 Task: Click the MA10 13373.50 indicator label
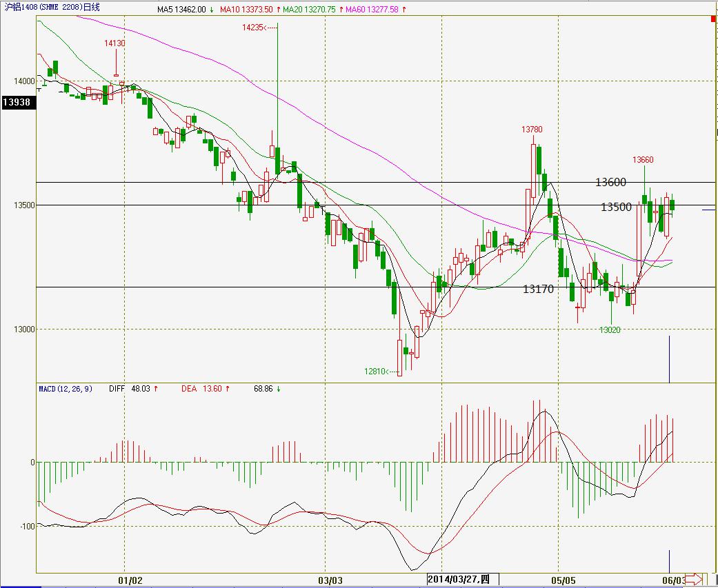(250, 9)
